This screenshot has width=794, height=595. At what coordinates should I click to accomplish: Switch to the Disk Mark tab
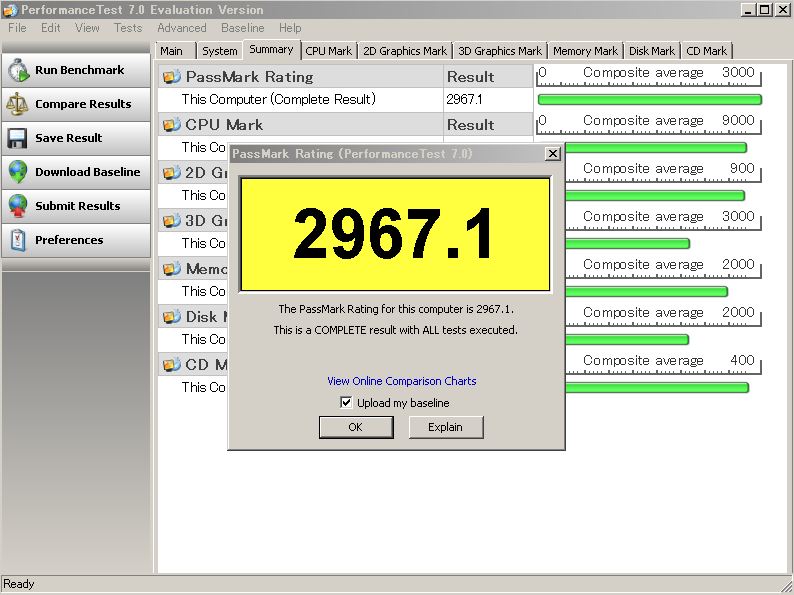tap(652, 51)
